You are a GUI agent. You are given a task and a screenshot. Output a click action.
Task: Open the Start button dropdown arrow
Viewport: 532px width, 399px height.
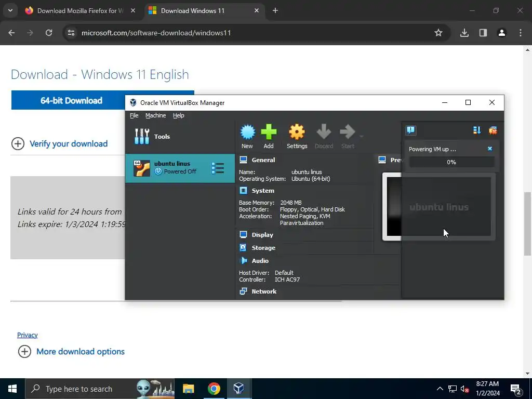[x=362, y=137]
